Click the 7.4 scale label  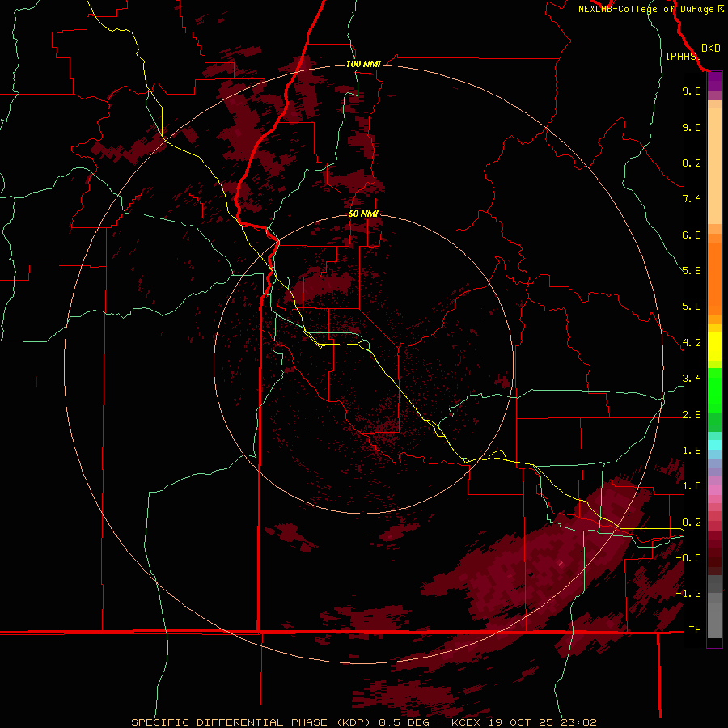point(692,199)
